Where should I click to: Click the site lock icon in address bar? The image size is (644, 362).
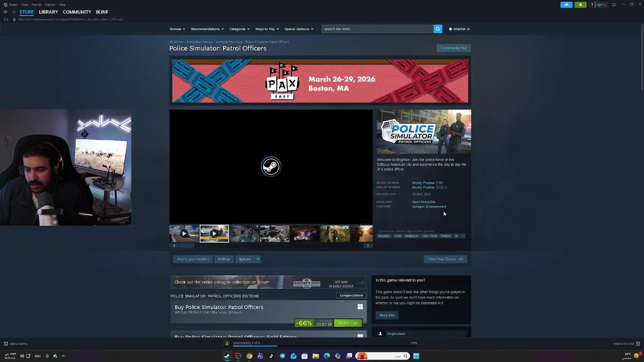pyautogui.click(x=14, y=19)
